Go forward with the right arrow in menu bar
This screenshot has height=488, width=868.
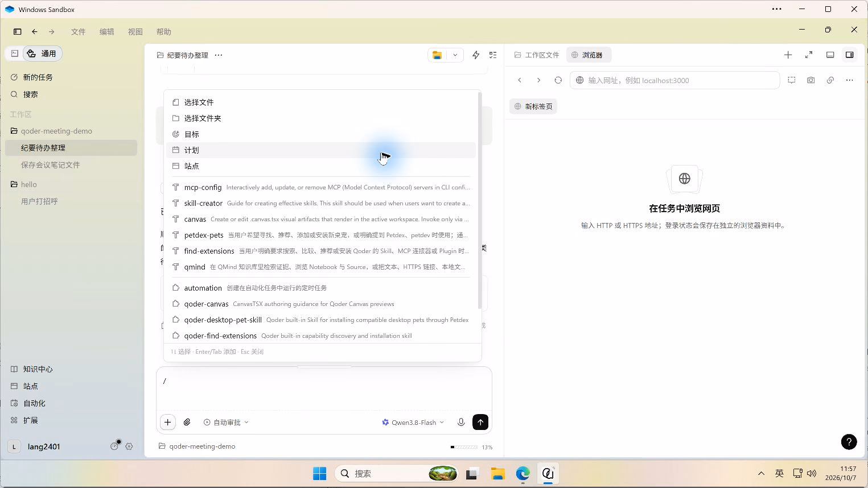[x=51, y=32]
